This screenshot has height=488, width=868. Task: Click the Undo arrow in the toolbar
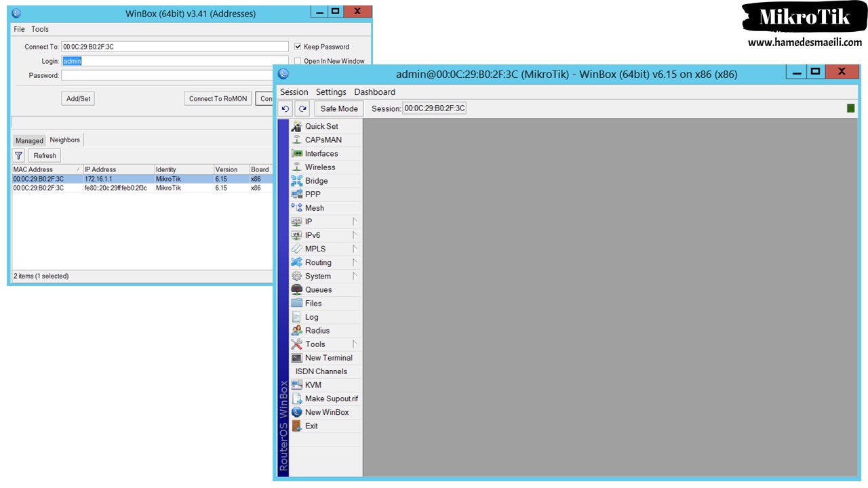285,108
